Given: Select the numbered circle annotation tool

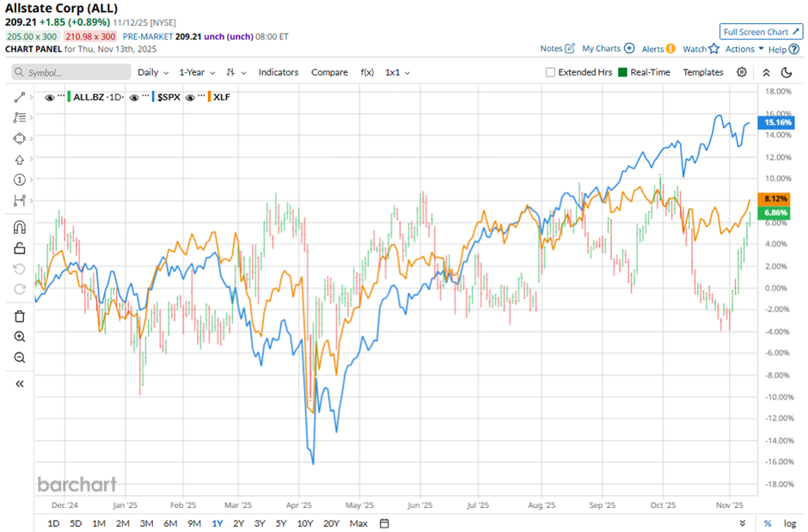Looking at the screenshot, I should pyautogui.click(x=20, y=180).
